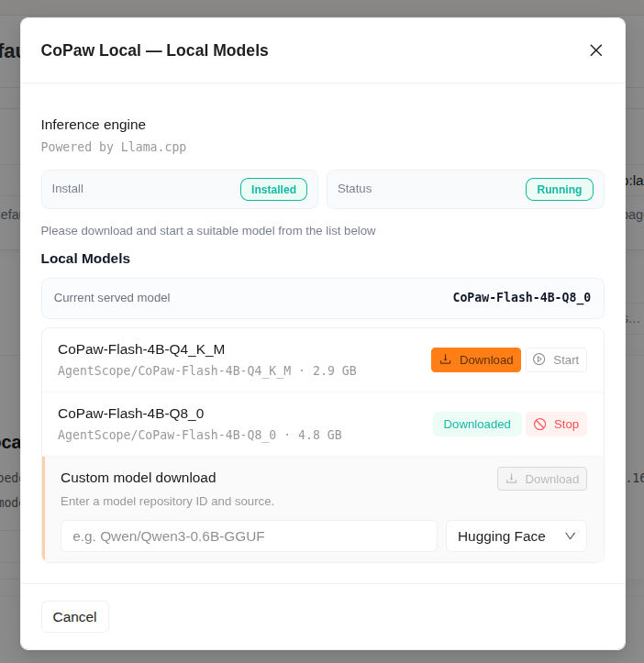Download the CoPaw-Flash-4B-Q4_K_M model

pos(476,360)
